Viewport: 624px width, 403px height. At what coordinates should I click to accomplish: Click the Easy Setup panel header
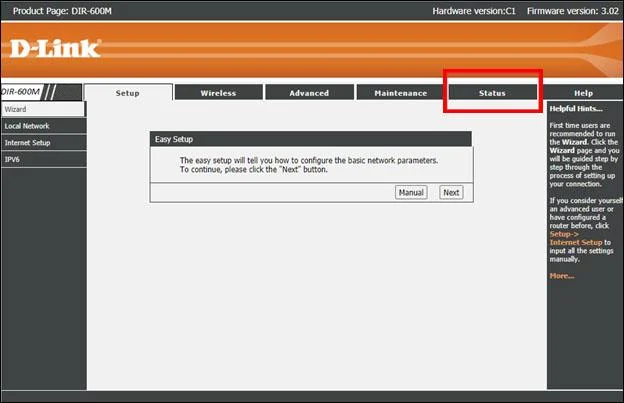click(x=311, y=139)
